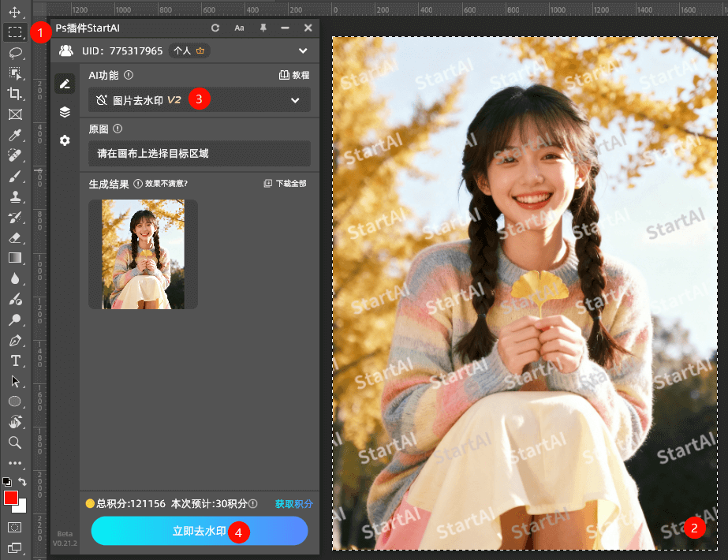The image size is (728, 560).
Task: Expand the three-dots more tools menu
Action: point(14,463)
